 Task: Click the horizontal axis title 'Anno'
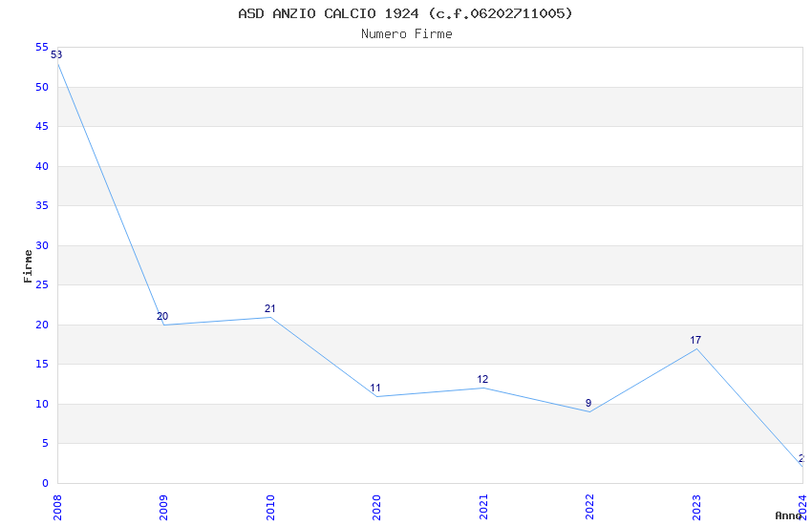pos(788,515)
